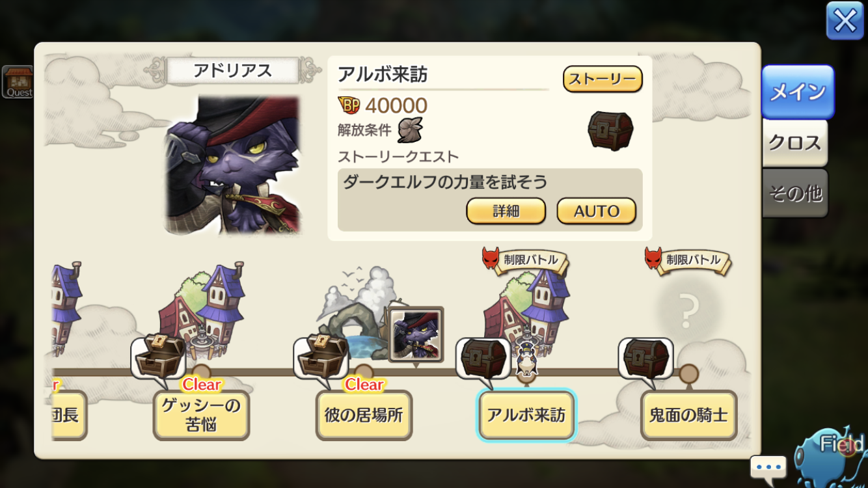Tap the chat speech bubble icon
Image resolution: width=868 pixels, height=488 pixels.
tap(768, 467)
